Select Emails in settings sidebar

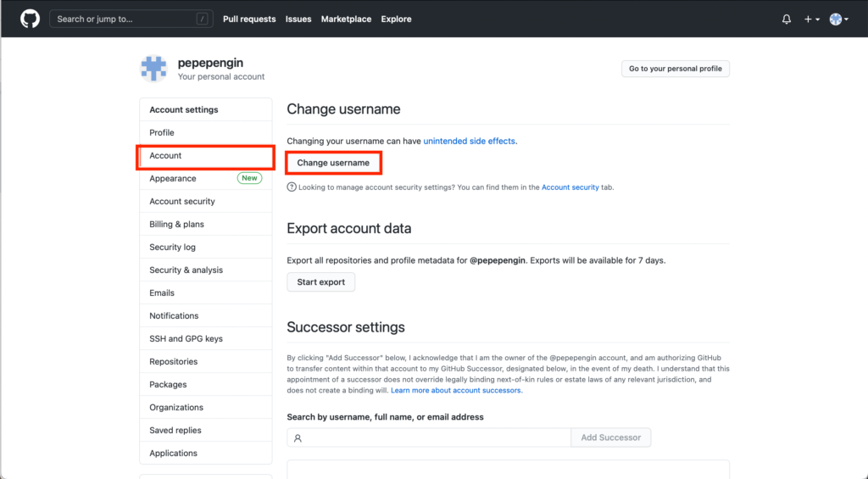pos(206,293)
